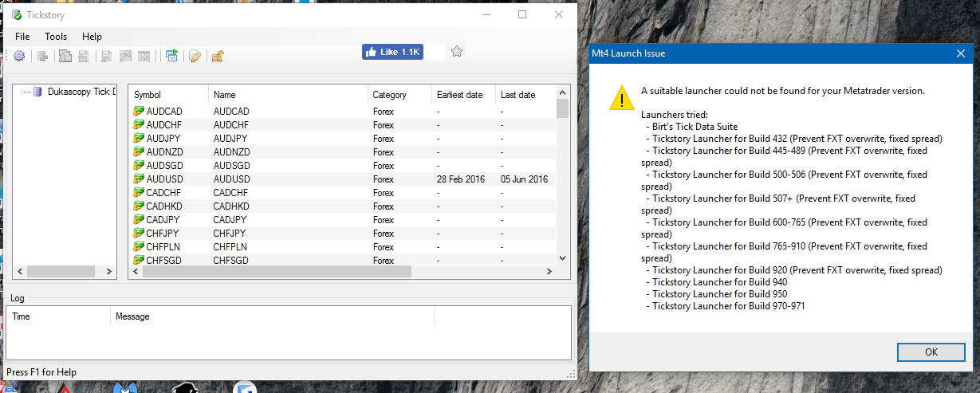Click the greyed import document toolbar icon
The height and width of the screenshot is (393, 980).
83,56
